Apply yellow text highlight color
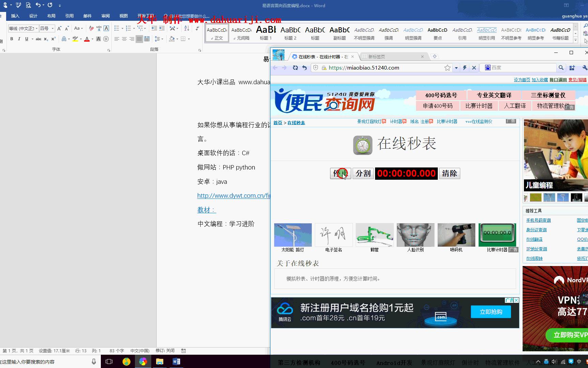 point(75,39)
